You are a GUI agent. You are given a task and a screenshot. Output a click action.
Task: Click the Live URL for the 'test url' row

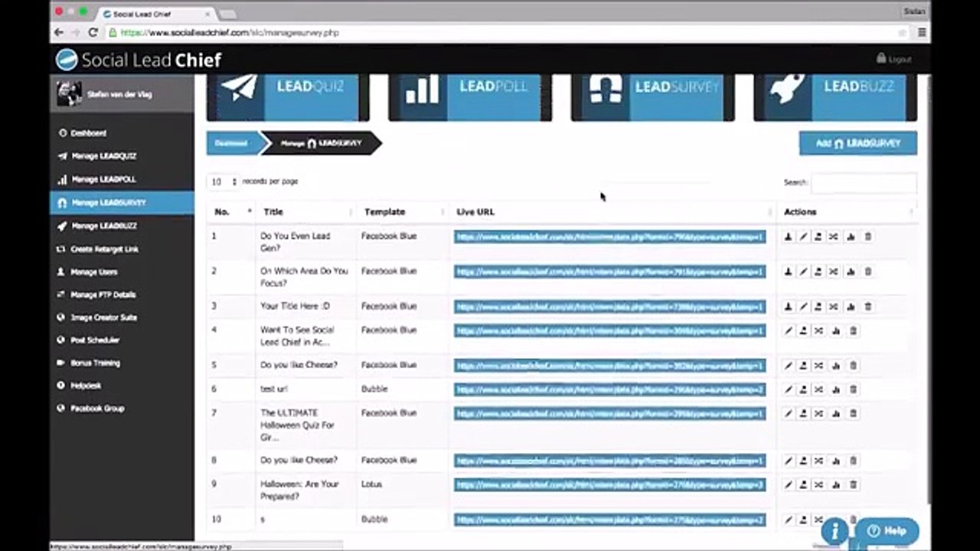(x=609, y=390)
